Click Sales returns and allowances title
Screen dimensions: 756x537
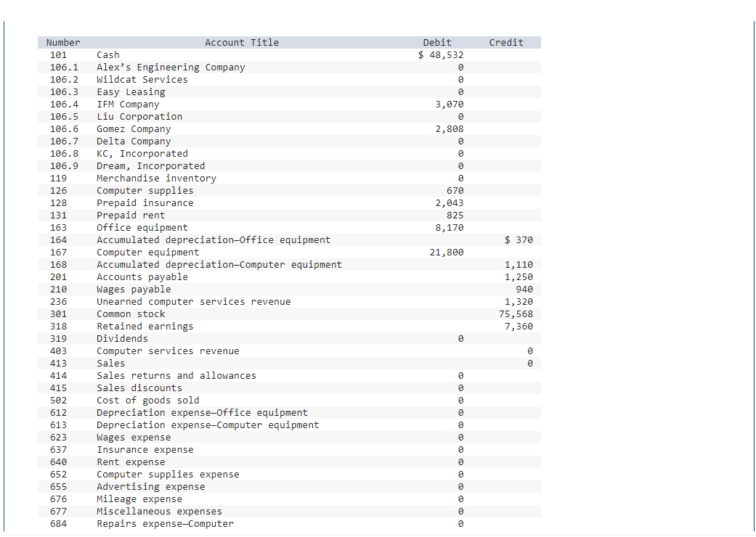point(176,376)
